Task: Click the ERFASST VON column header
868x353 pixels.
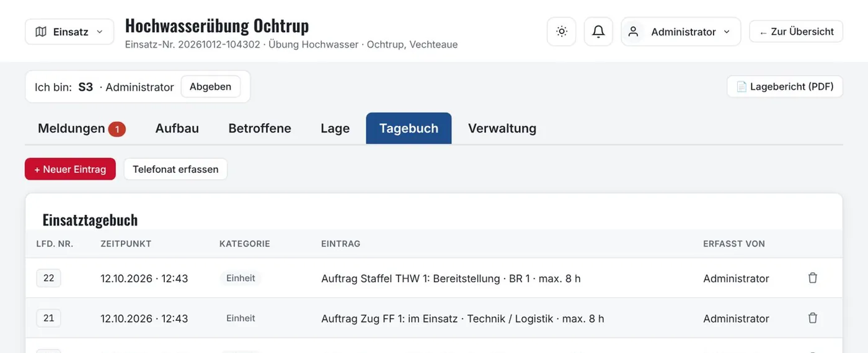Action: [734, 244]
